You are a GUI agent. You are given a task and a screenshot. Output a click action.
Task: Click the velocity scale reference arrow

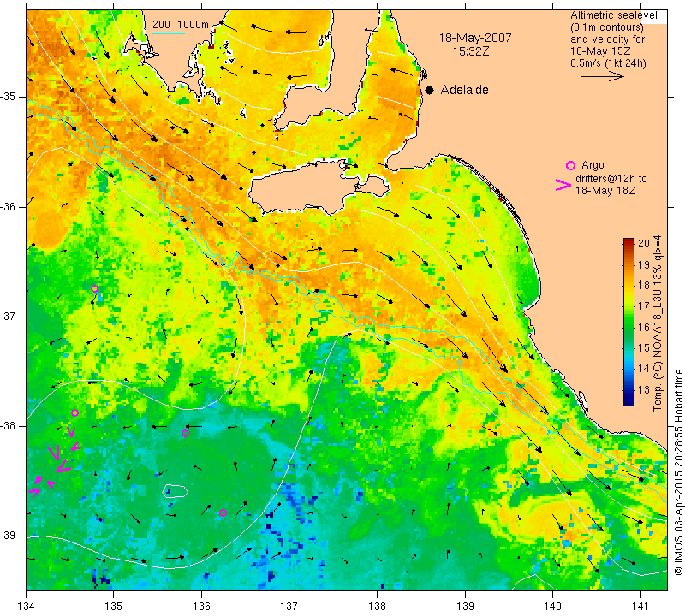tap(602, 76)
